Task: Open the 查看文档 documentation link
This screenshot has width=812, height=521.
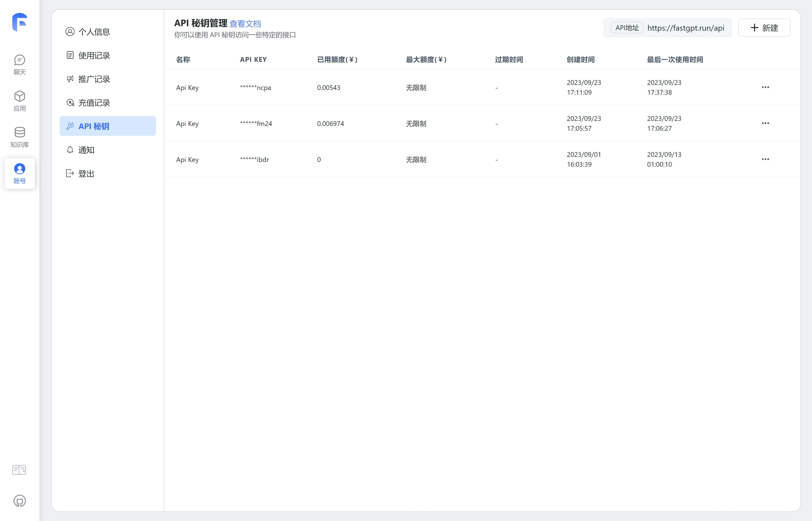Action: pos(245,24)
